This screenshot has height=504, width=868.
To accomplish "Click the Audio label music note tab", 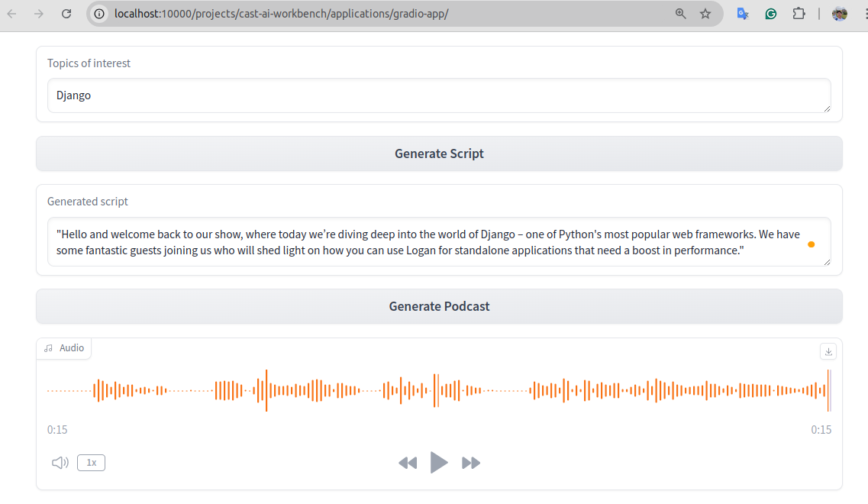I will coord(64,347).
